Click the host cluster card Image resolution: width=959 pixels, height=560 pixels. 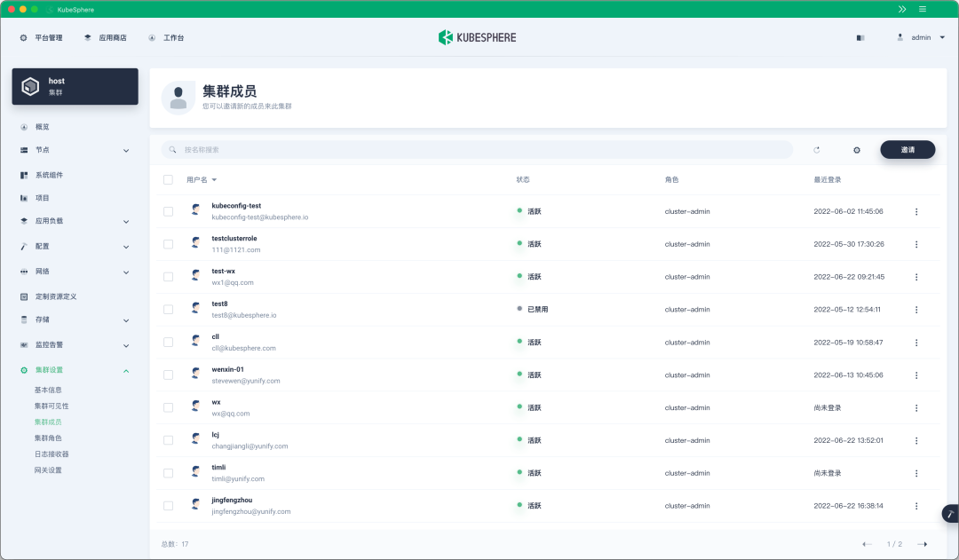pyautogui.click(x=75, y=86)
